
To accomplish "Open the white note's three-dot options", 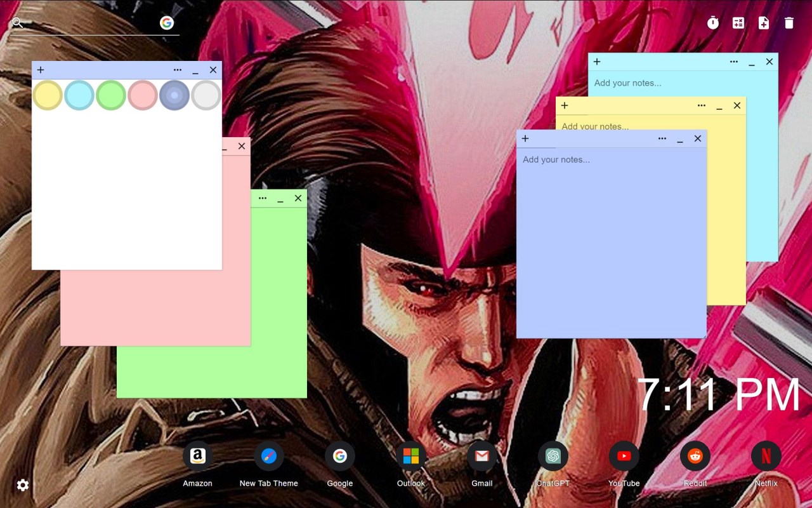I will pyautogui.click(x=178, y=70).
